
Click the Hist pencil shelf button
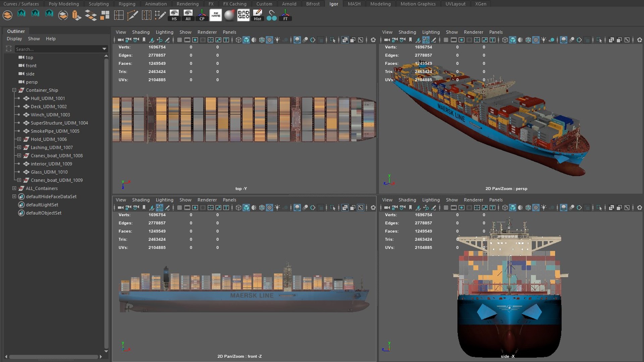[258, 15]
